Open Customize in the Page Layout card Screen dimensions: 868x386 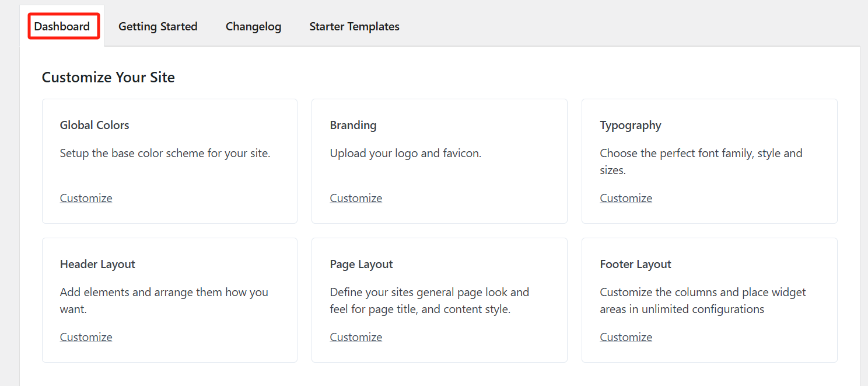coord(356,336)
